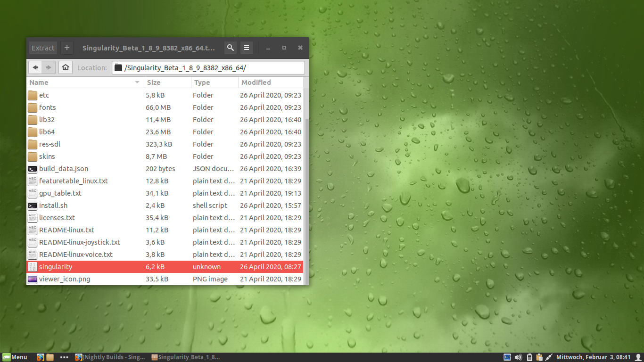This screenshot has width=644, height=362.
Task: Add files with the plus button
Action: click(x=67, y=48)
